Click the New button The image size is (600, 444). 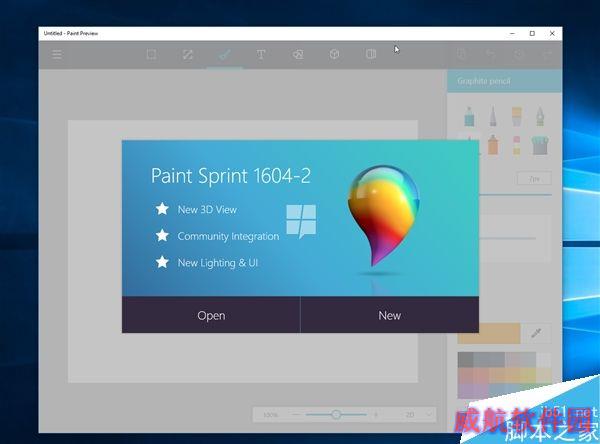[390, 315]
